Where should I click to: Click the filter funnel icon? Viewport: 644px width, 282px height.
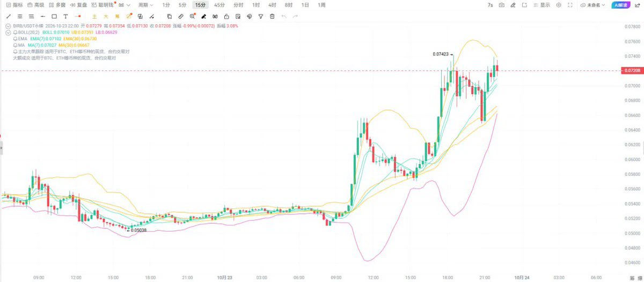click(x=261, y=16)
